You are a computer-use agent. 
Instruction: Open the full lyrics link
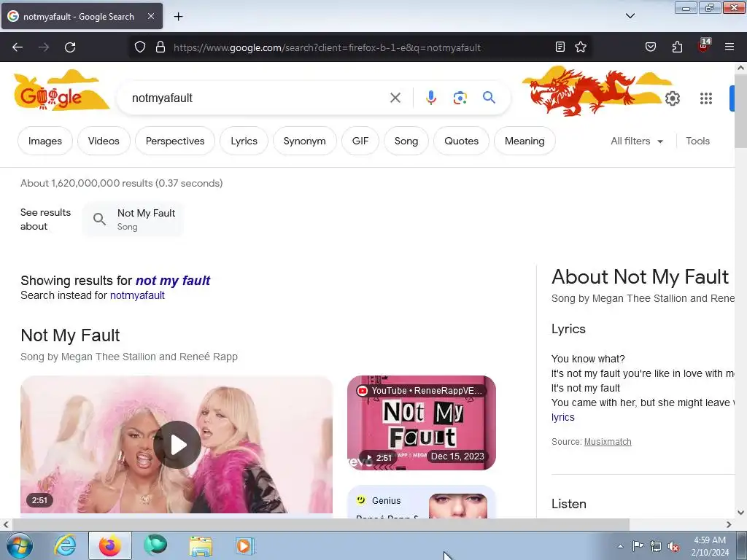pyautogui.click(x=562, y=417)
